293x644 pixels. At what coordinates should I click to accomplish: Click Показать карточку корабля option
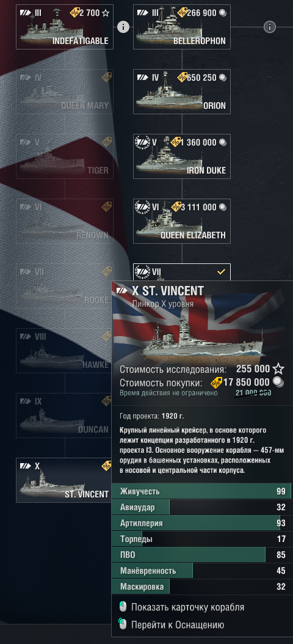tap(187, 607)
